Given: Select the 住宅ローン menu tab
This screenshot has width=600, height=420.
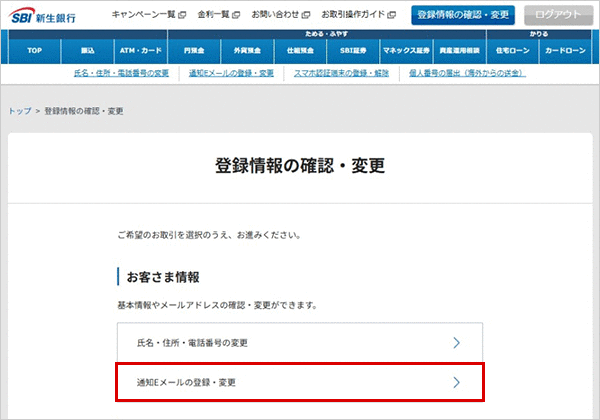Looking at the screenshot, I should coord(513,50).
